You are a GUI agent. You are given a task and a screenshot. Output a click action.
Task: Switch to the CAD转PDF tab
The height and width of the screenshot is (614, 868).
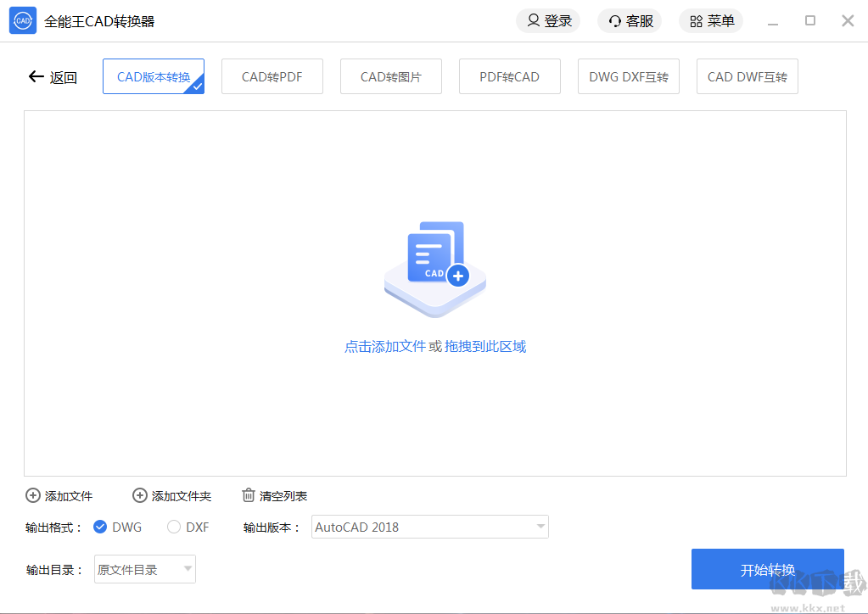tap(272, 75)
